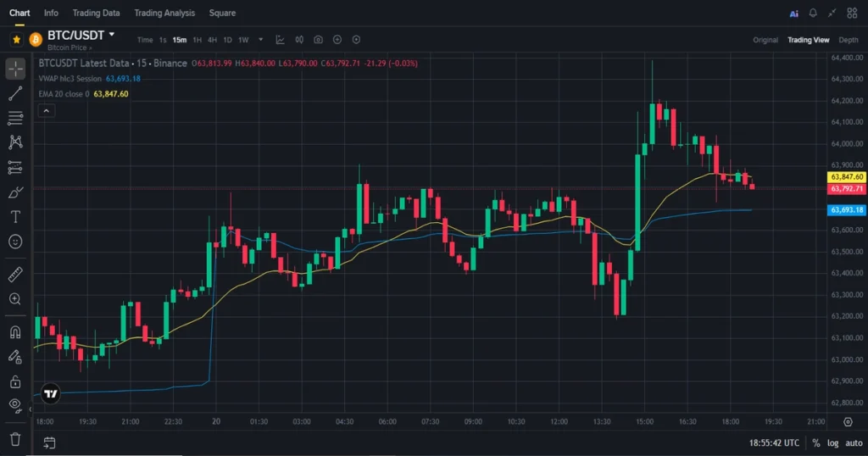Image resolution: width=868 pixels, height=456 pixels.
Task: Switch to Depth chart view
Action: pyautogui.click(x=848, y=40)
